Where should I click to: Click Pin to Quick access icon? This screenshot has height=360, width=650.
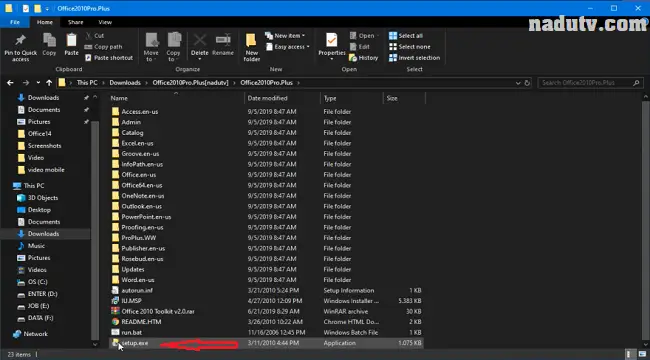pos(20,40)
